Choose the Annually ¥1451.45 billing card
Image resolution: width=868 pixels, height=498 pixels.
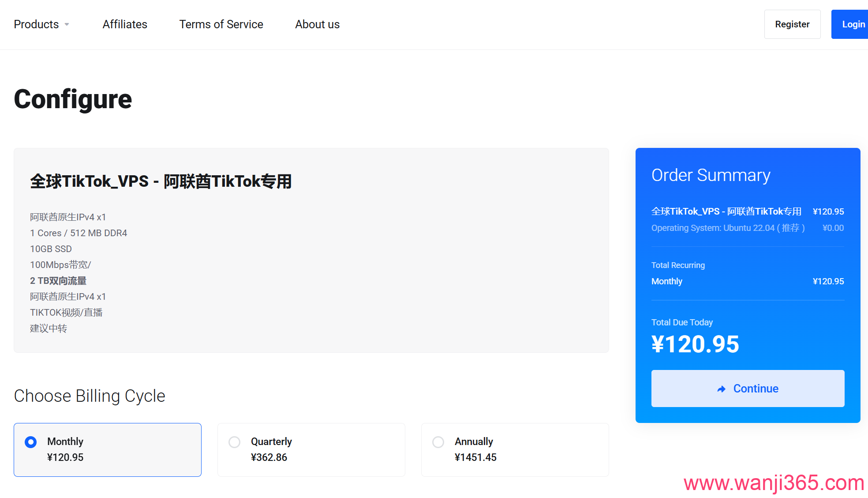click(x=515, y=449)
